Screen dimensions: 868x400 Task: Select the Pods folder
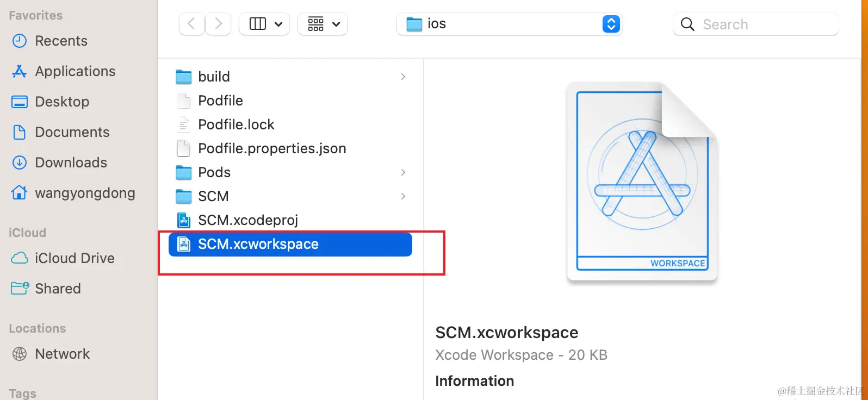(290, 172)
